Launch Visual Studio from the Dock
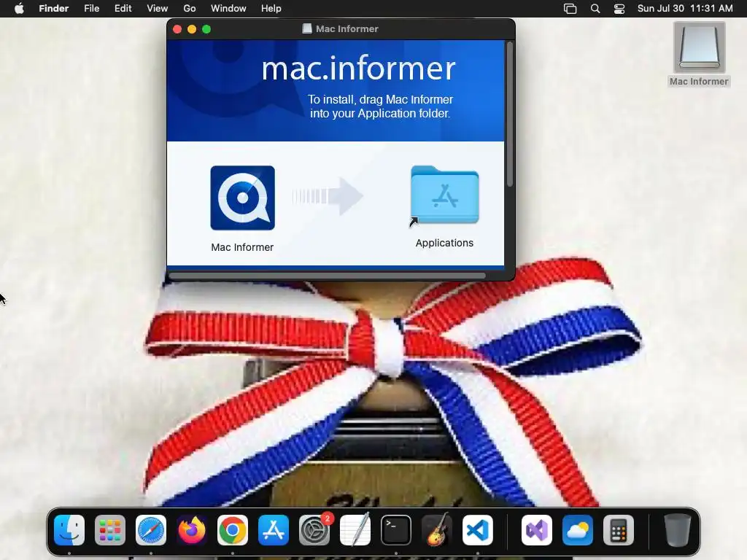747x560 pixels. point(537,530)
